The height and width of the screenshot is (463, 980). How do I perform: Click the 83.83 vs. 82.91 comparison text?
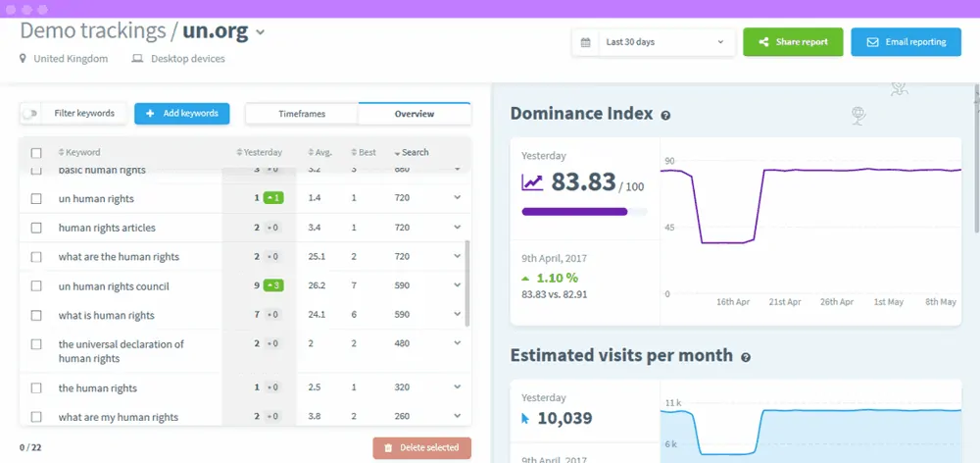[x=555, y=294]
